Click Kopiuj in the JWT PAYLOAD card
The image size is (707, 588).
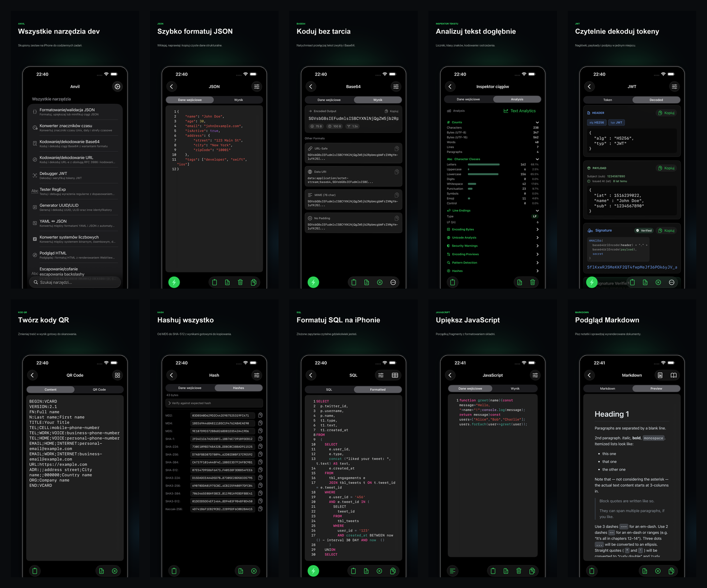pos(667,168)
